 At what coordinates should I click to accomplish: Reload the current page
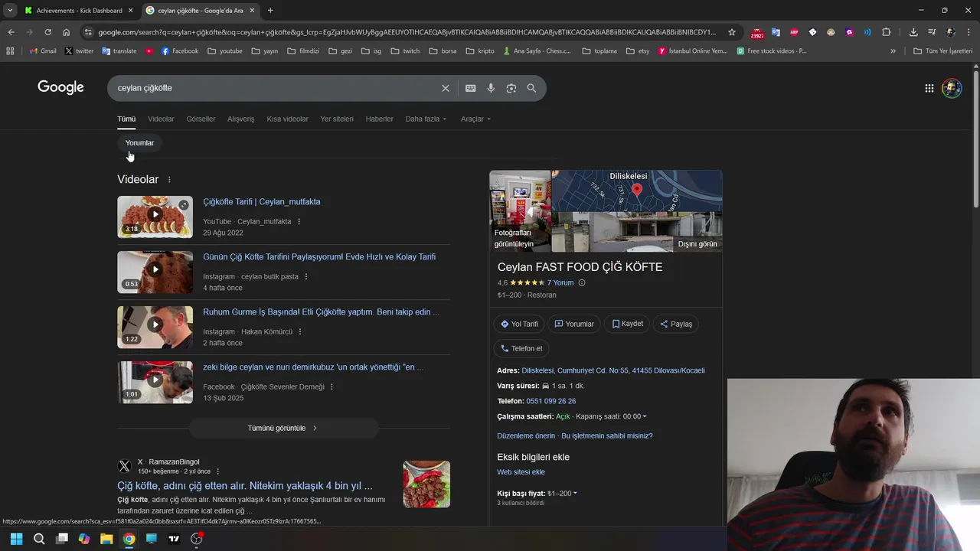47,32
